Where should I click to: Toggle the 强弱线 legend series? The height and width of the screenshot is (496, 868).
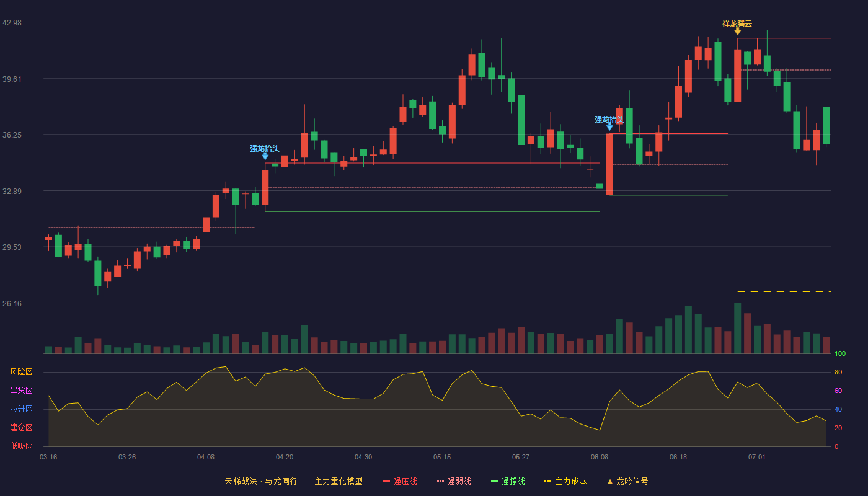(454, 481)
